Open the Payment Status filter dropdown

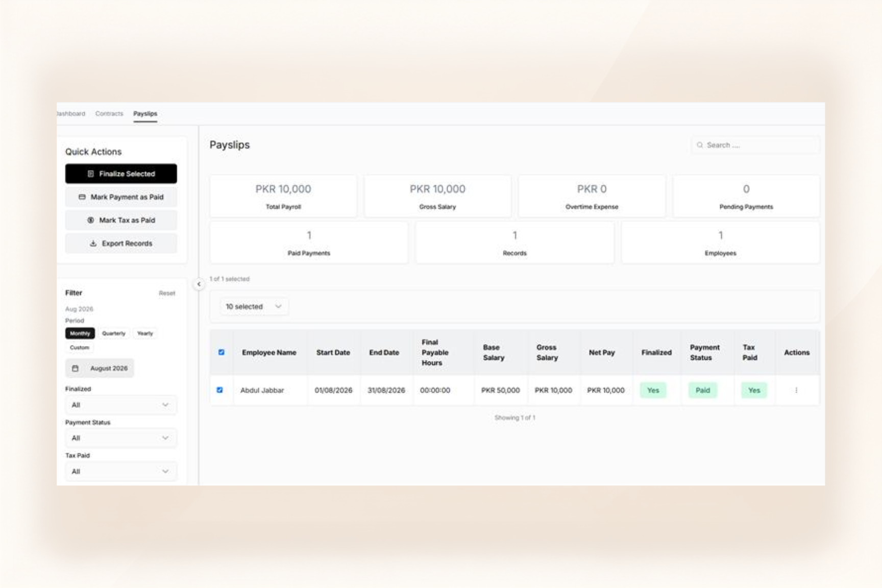coord(121,438)
